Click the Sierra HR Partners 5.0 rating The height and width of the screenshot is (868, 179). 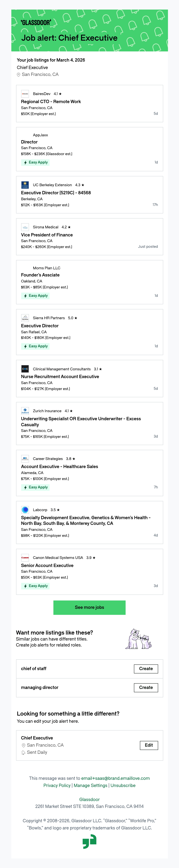[73, 318]
